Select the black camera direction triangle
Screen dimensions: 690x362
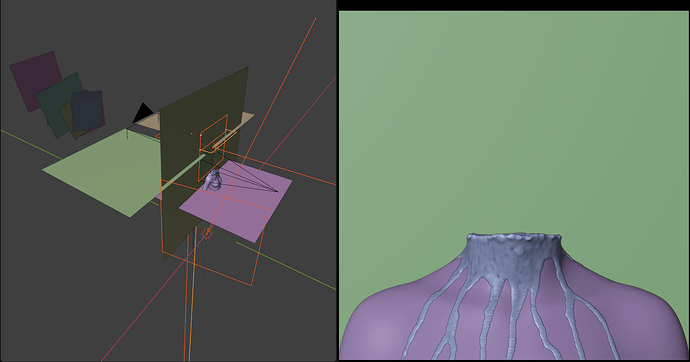[x=142, y=114]
